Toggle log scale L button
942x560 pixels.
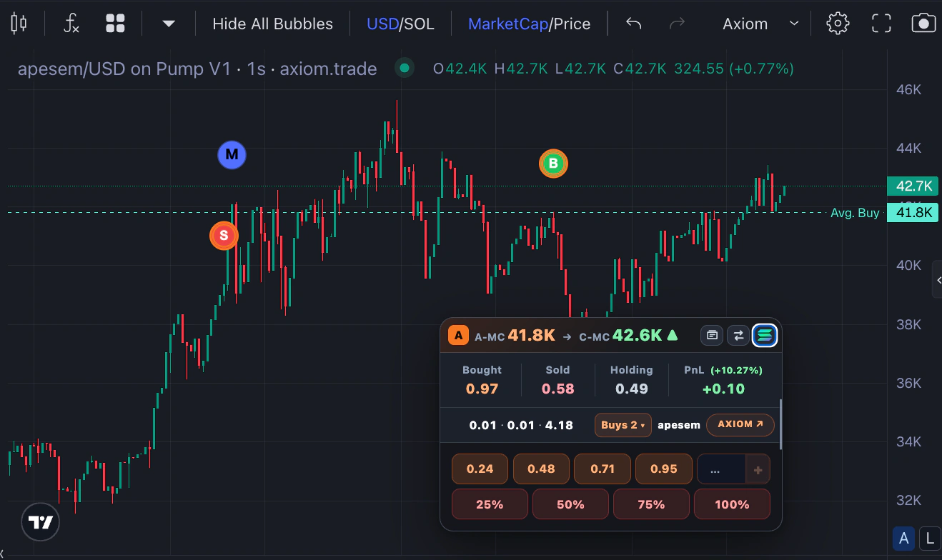point(929,539)
